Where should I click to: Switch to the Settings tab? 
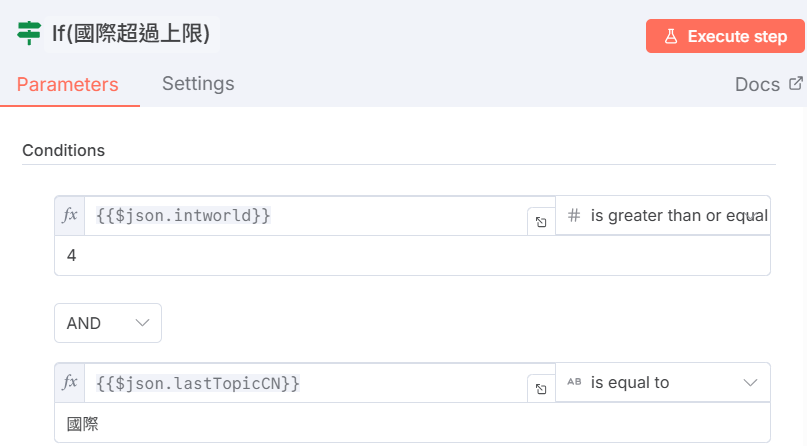tap(198, 84)
